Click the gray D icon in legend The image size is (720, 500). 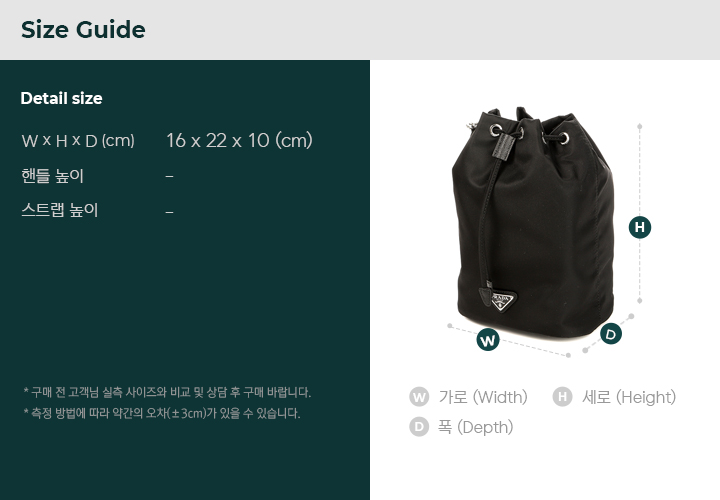point(419,427)
